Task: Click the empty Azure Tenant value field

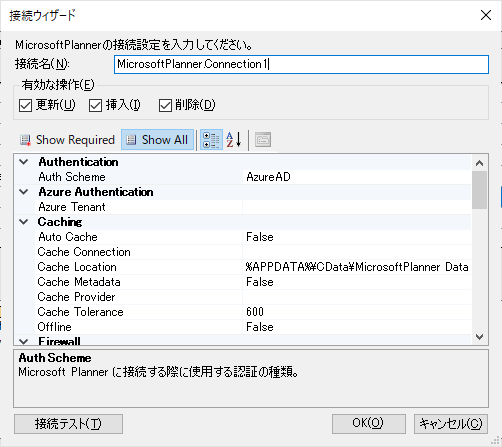Action: click(357, 207)
